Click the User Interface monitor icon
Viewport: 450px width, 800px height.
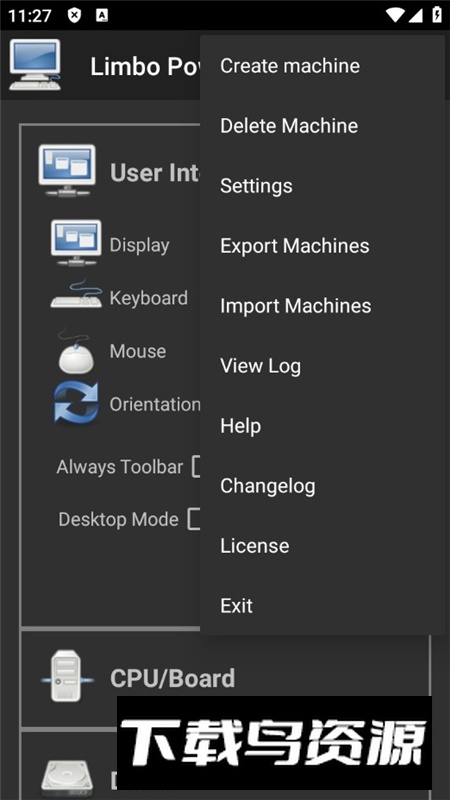(67, 171)
